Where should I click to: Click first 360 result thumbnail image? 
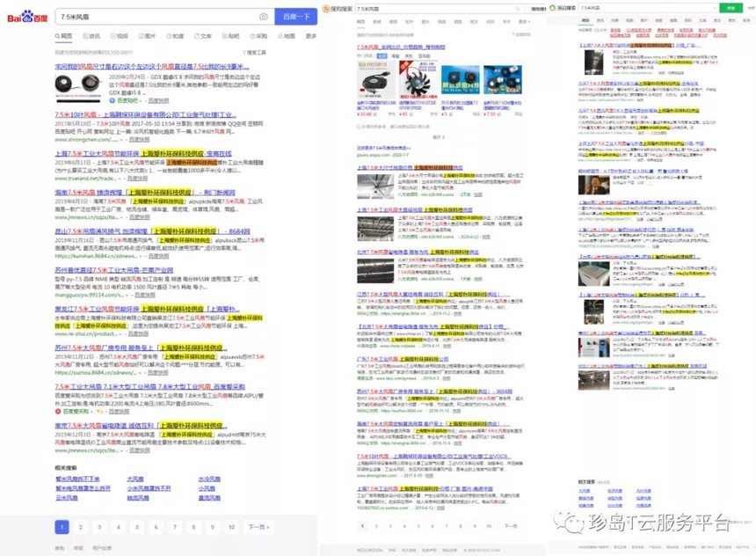pyautogui.click(x=593, y=62)
